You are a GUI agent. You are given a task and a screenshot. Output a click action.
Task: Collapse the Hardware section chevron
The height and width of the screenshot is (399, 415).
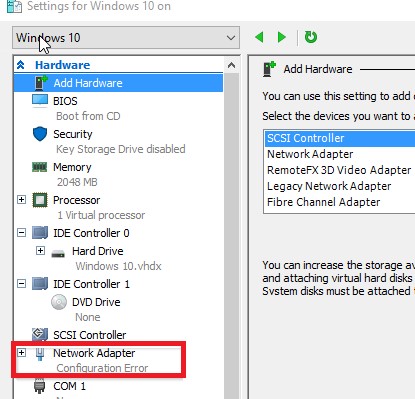(21, 65)
